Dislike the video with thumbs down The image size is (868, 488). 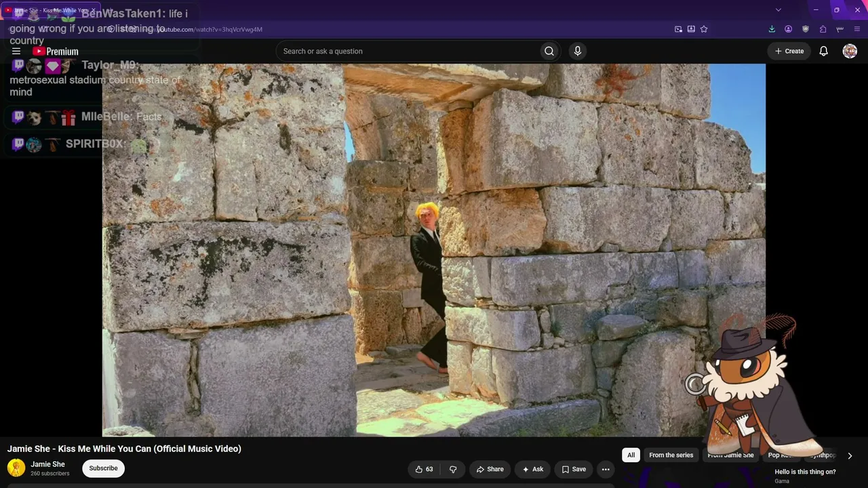[453, 469]
